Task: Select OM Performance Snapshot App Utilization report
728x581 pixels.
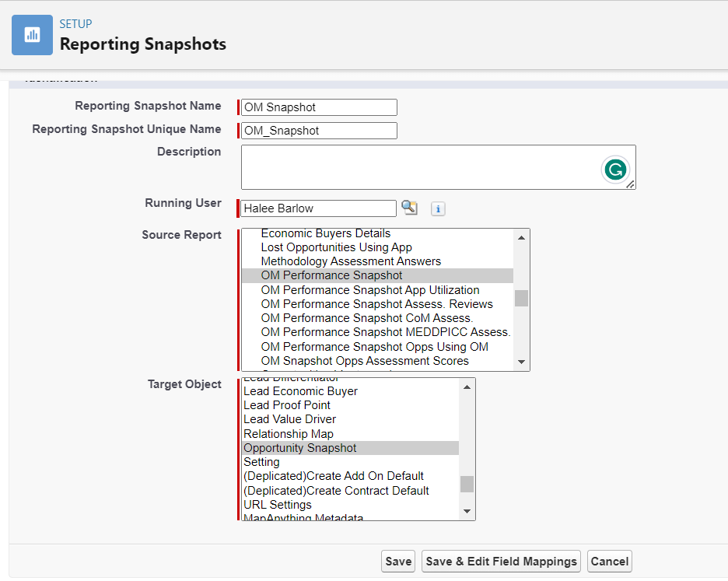Action: point(369,290)
